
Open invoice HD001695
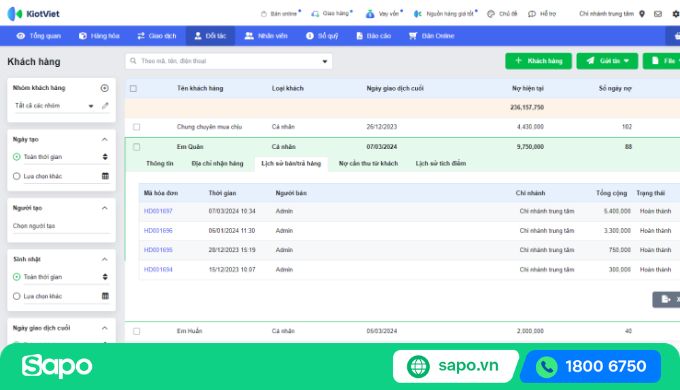click(158, 250)
